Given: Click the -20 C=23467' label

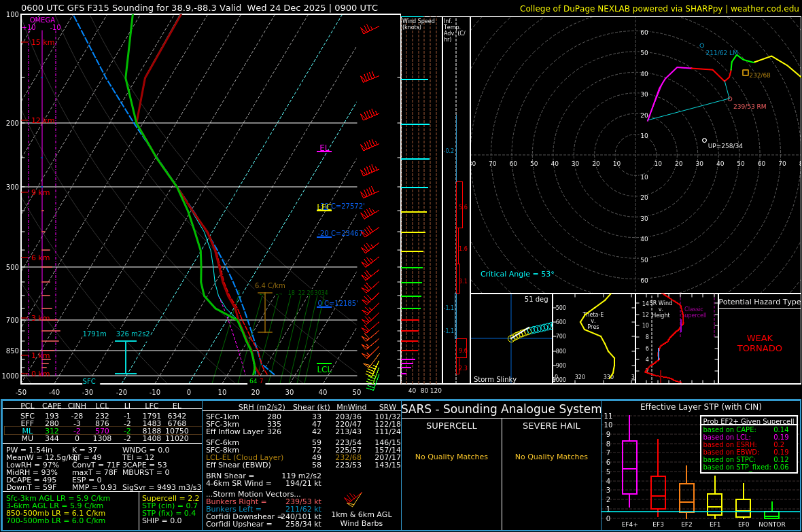Looking at the screenshot, I should coord(341,233).
